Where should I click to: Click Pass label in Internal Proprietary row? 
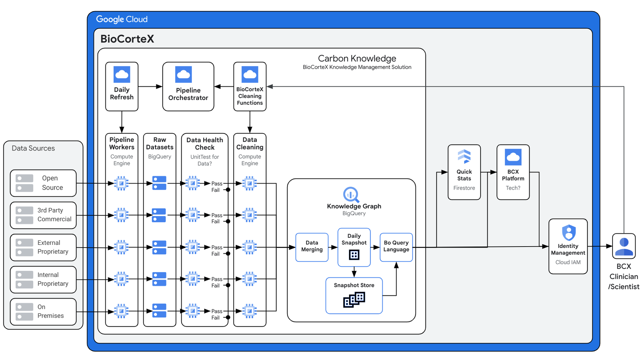pyautogui.click(x=217, y=279)
